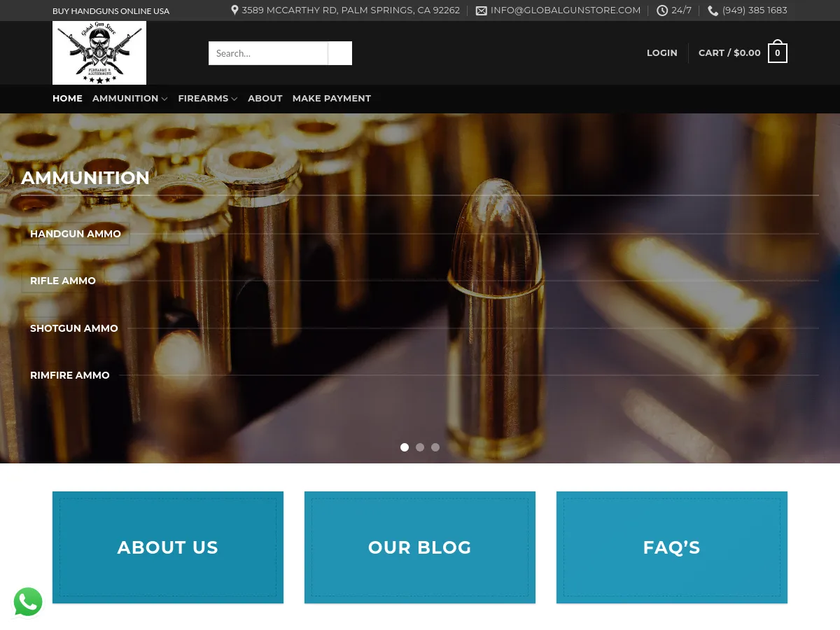This screenshot has width=840, height=630.
Task: Select HOME in the navigation menu
Action: (x=67, y=99)
